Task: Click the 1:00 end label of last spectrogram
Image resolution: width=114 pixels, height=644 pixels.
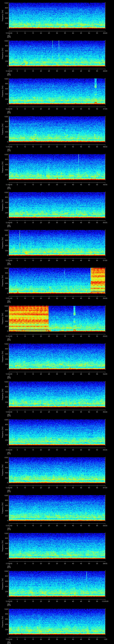Action: (x=105, y=639)
